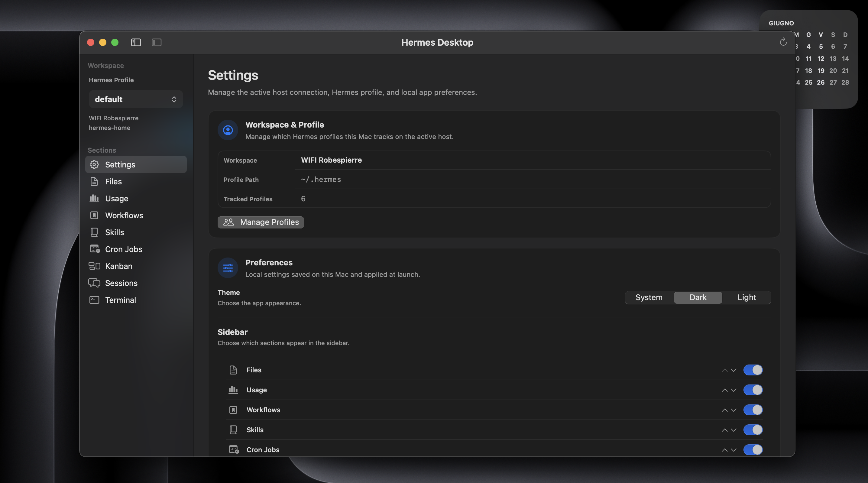Open Terminal section in sidebar
This screenshot has width=868, height=483.
[x=136, y=300]
